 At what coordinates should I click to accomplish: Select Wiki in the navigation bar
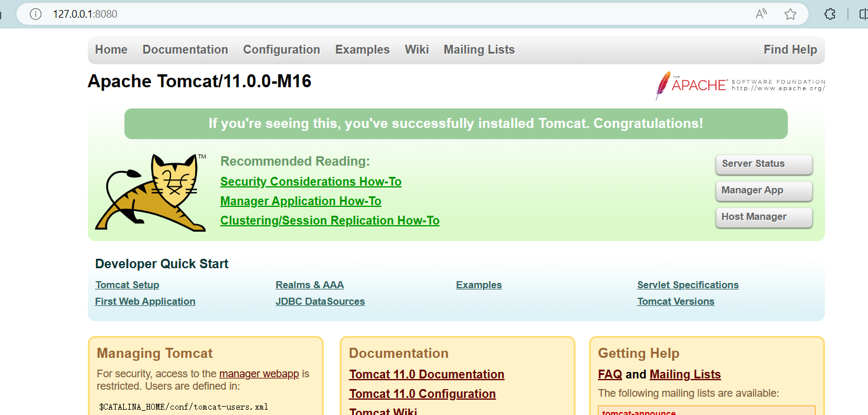tap(417, 50)
